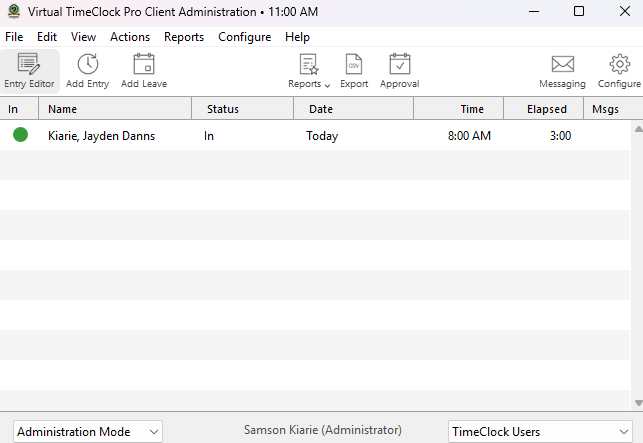643x443 pixels.
Task: Click the Configure gear icon
Action: pos(620,64)
